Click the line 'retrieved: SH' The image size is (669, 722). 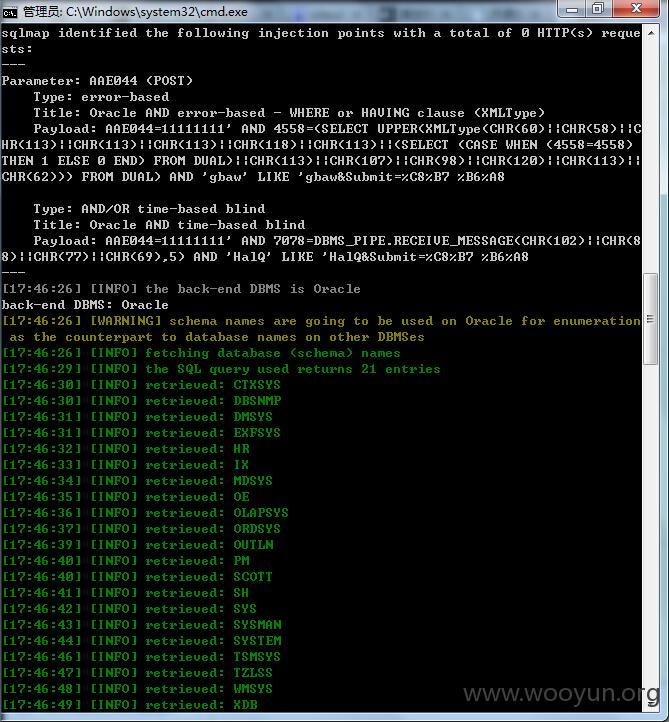(x=125, y=593)
